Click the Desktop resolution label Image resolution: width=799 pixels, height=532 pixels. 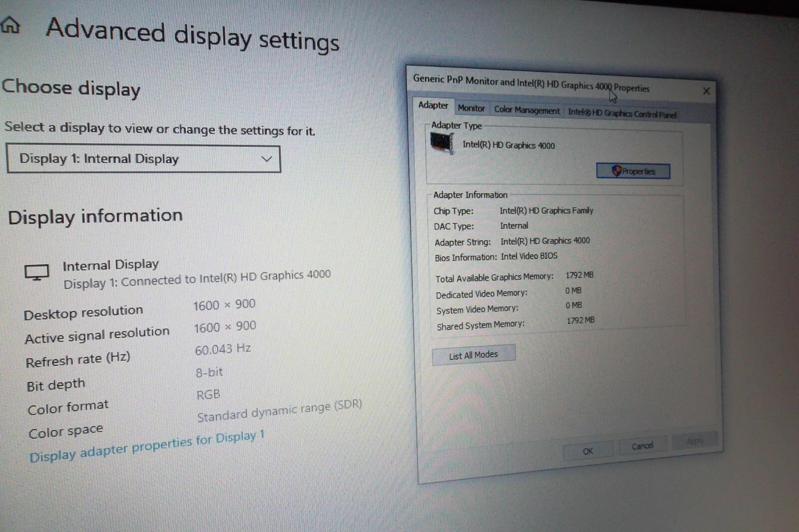(83, 312)
